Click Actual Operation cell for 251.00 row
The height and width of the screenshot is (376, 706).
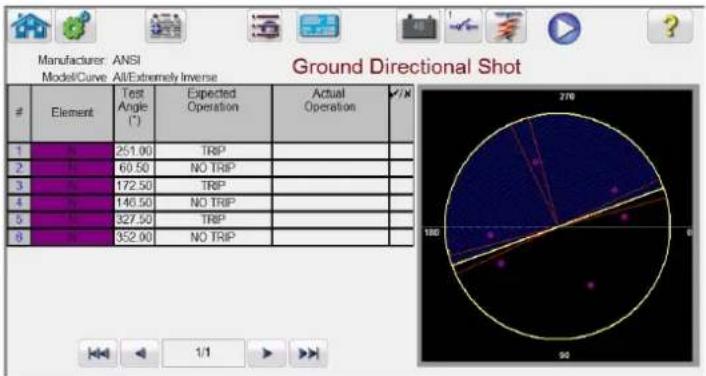click(330, 151)
